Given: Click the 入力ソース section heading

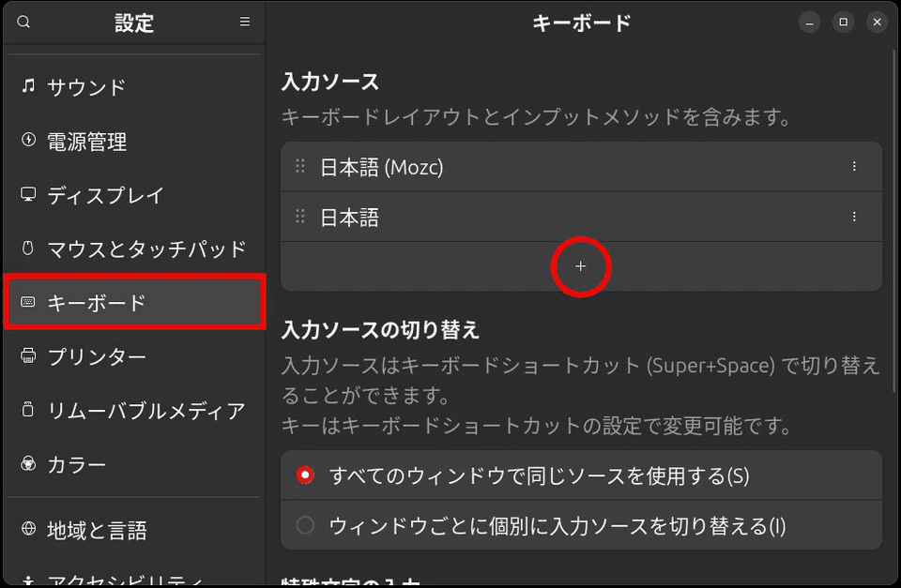Looking at the screenshot, I should [331, 81].
